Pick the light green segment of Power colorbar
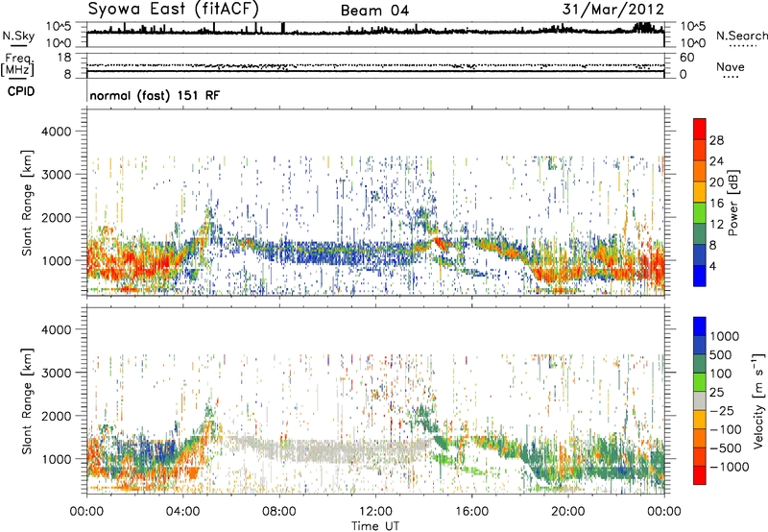Image resolution: width=768 pixels, height=532 pixels. point(700,213)
